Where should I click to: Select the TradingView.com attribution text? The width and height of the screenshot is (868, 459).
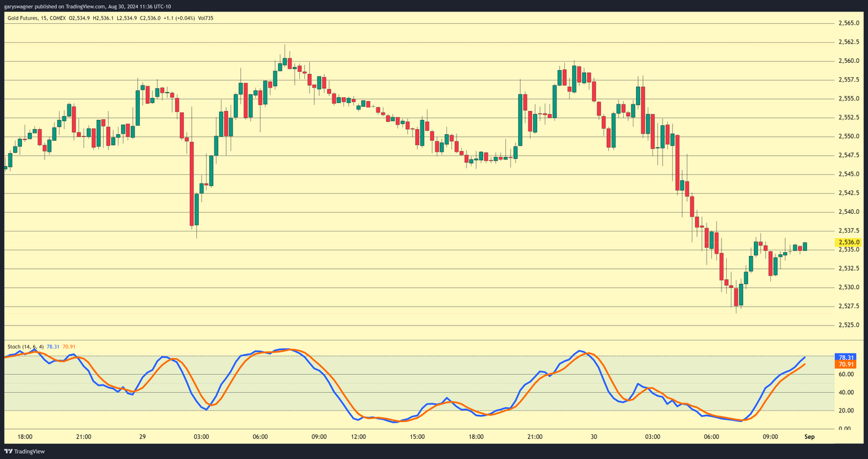pos(85,5)
